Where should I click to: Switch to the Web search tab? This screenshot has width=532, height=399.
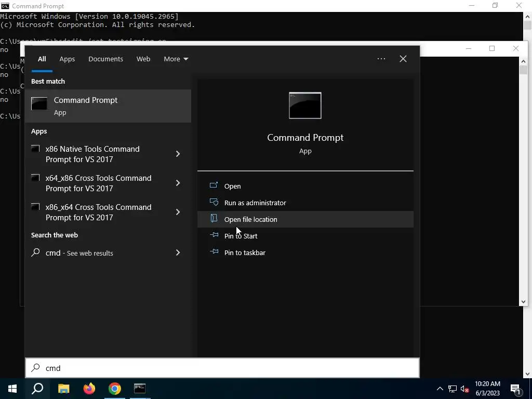pos(143,59)
